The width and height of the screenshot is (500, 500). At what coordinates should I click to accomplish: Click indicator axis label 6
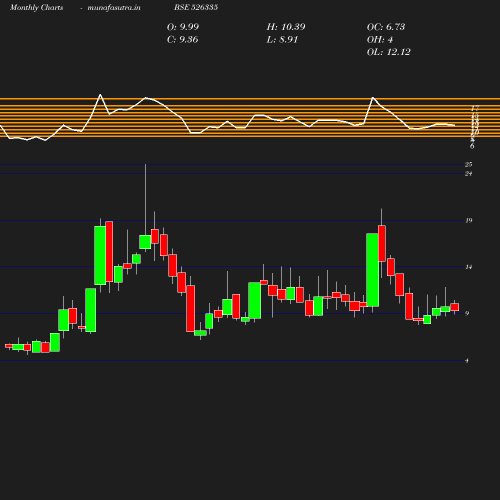point(472,146)
